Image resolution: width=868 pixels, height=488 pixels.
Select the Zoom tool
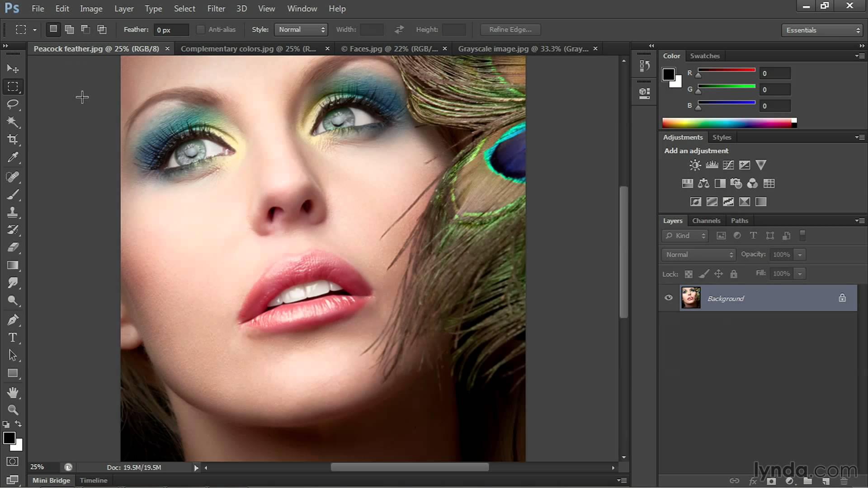[x=13, y=410]
